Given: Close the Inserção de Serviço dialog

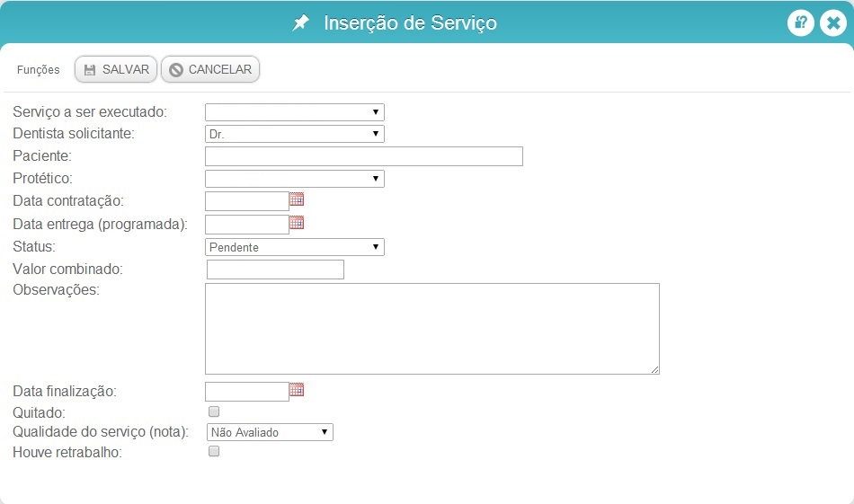Looking at the screenshot, I should (x=833, y=22).
